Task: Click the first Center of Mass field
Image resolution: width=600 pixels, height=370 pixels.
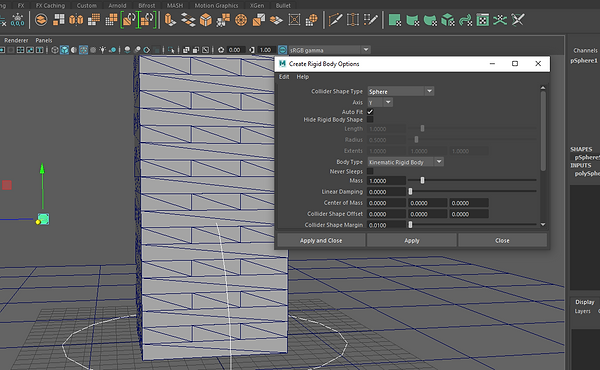Action: (386, 203)
